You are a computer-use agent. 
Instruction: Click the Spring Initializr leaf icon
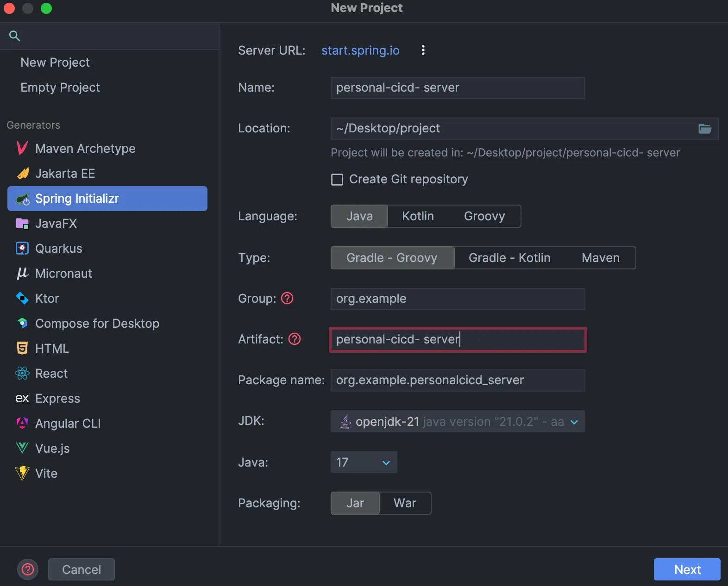pyautogui.click(x=22, y=199)
